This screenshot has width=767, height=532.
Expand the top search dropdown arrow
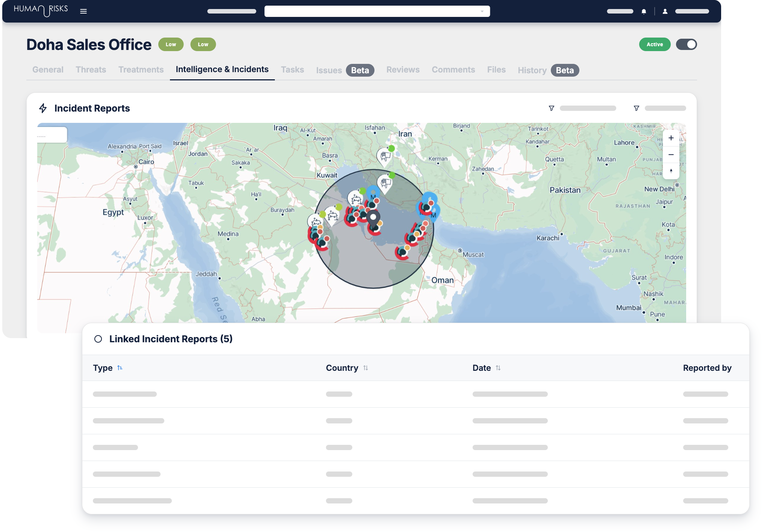pyautogui.click(x=482, y=12)
